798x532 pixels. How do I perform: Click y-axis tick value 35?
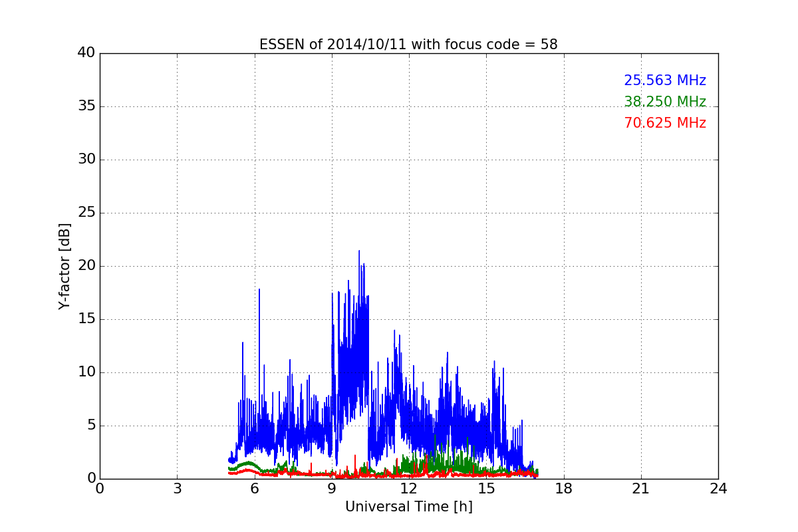[x=86, y=106]
